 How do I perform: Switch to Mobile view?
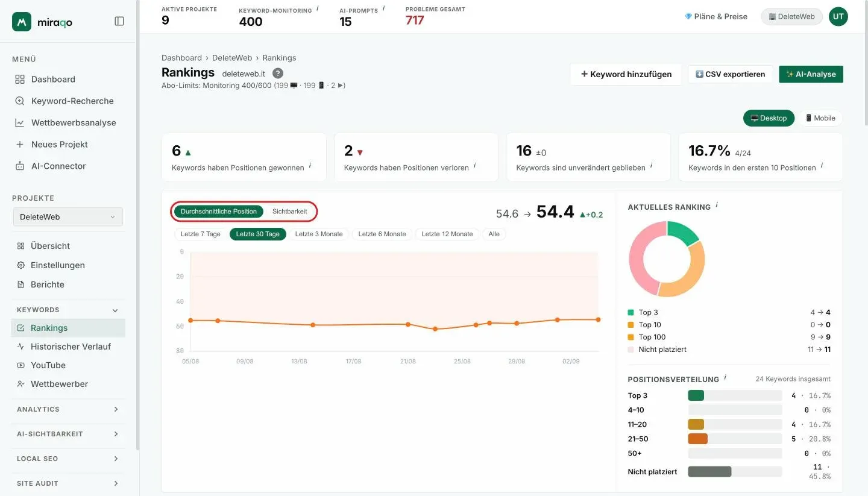(x=820, y=118)
